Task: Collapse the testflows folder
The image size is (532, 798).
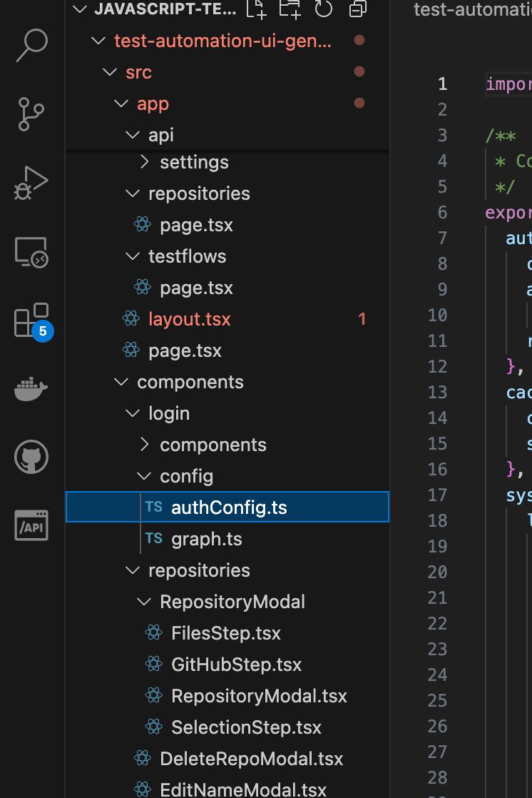Action: click(x=187, y=256)
